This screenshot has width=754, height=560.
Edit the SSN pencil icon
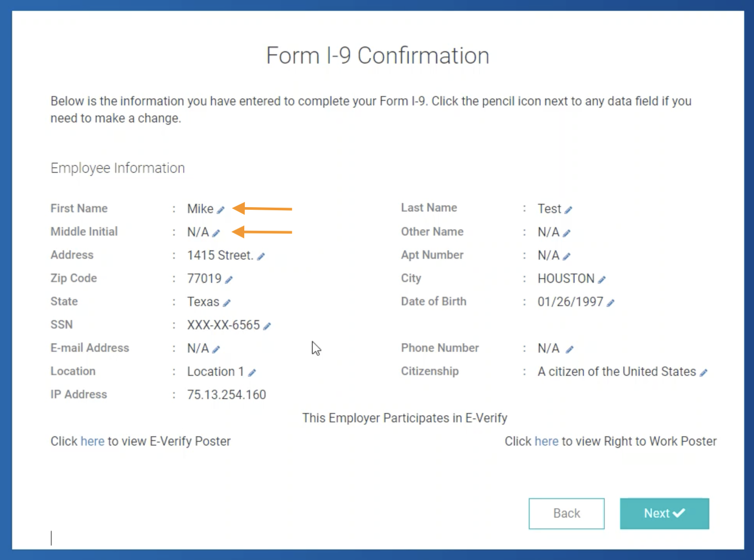pyautogui.click(x=267, y=326)
